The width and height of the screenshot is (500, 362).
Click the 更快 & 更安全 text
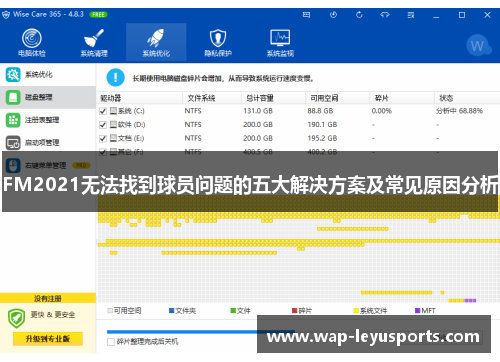[x=53, y=315]
